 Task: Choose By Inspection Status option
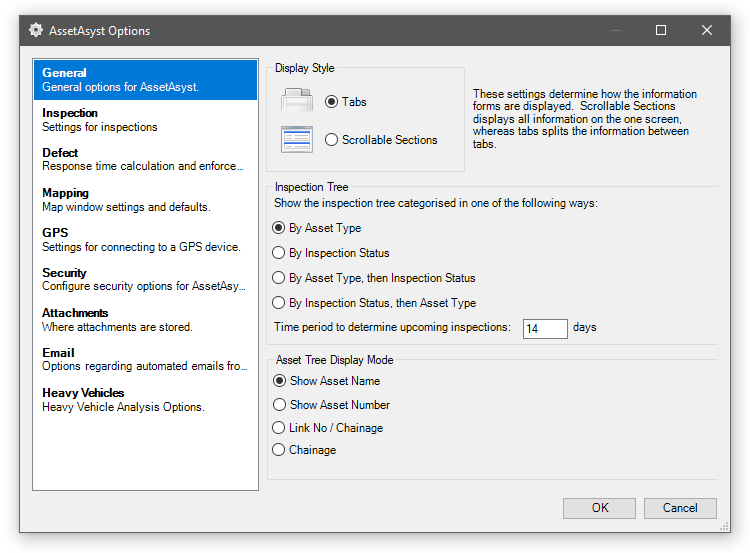(x=280, y=253)
